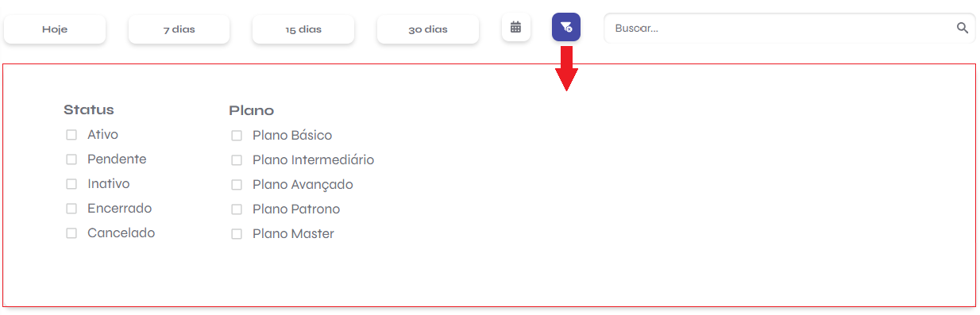980x315 pixels.
Task: Enable the Inativo status filter
Action: 71,184
